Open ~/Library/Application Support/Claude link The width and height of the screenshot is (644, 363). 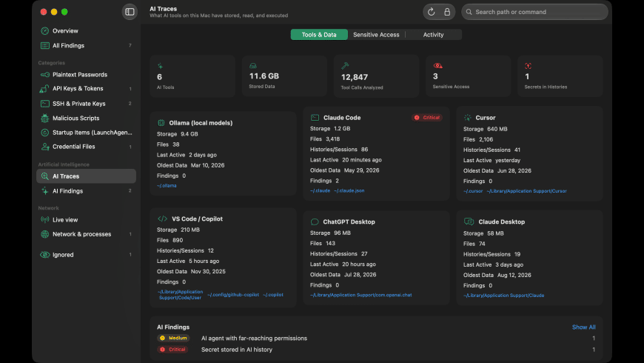pyautogui.click(x=504, y=295)
